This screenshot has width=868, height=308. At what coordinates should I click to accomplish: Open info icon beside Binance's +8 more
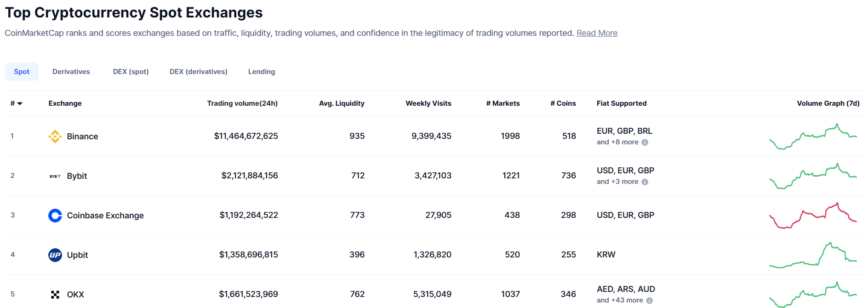click(x=645, y=143)
